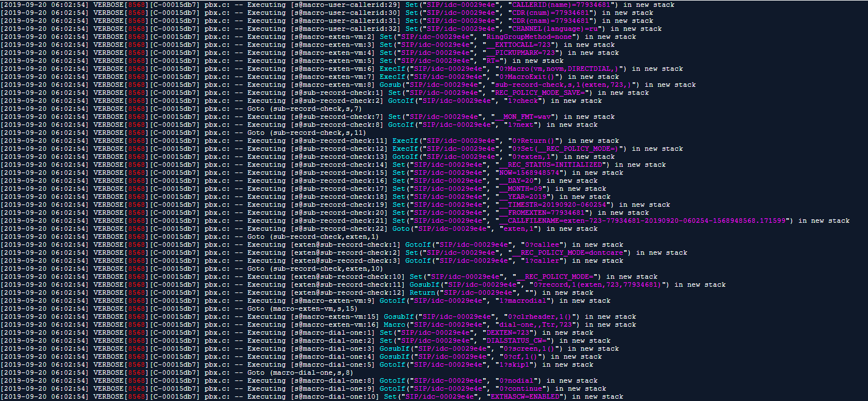
Task: Select the __FROMEXTEN=77934681 value
Action: coord(541,212)
